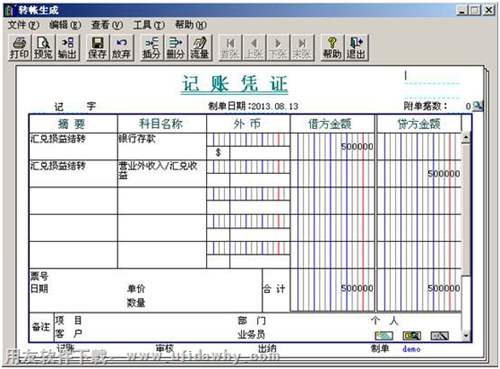This screenshot has height=369, width=500.
Task: Open the 编辑(E) menu
Action: pos(65,25)
